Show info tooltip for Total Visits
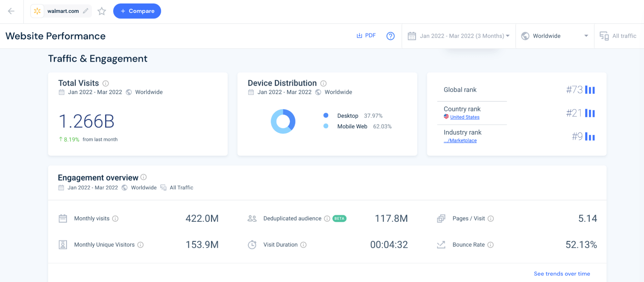The image size is (644, 282). click(x=105, y=83)
